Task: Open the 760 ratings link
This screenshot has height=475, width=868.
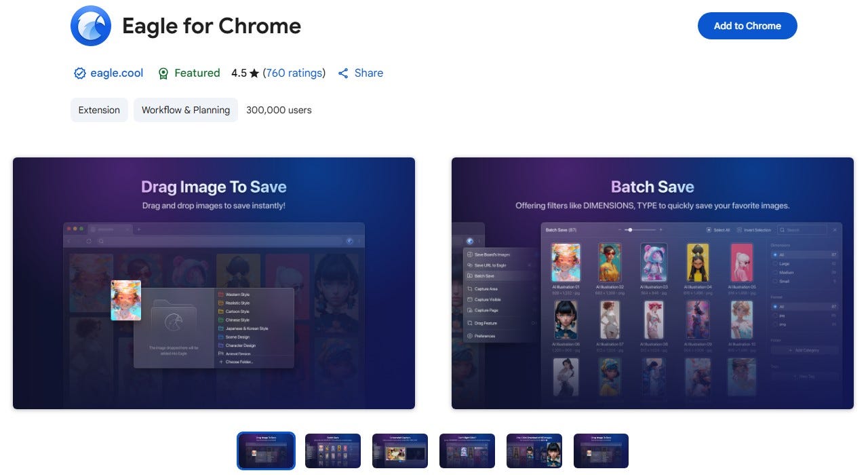Action: tap(294, 73)
